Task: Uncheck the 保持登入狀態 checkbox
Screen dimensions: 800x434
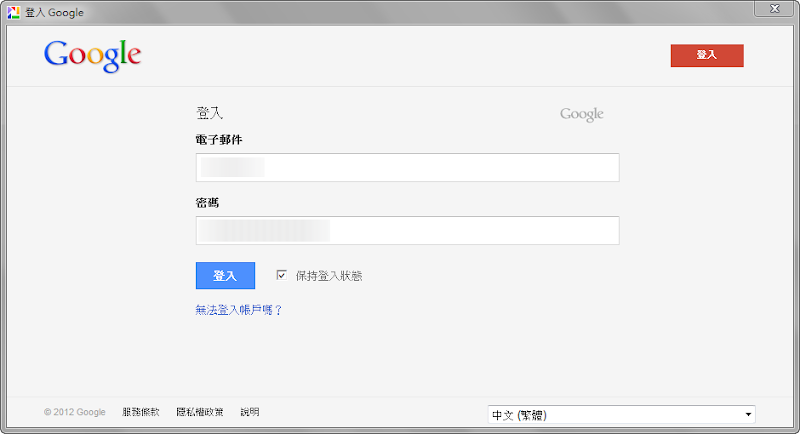Action: [x=281, y=275]
